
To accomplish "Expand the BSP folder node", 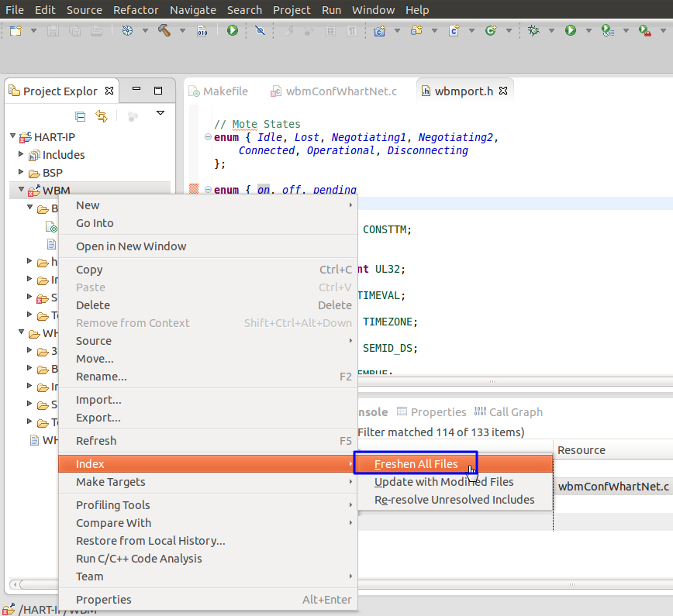I will tap(22, 173).
